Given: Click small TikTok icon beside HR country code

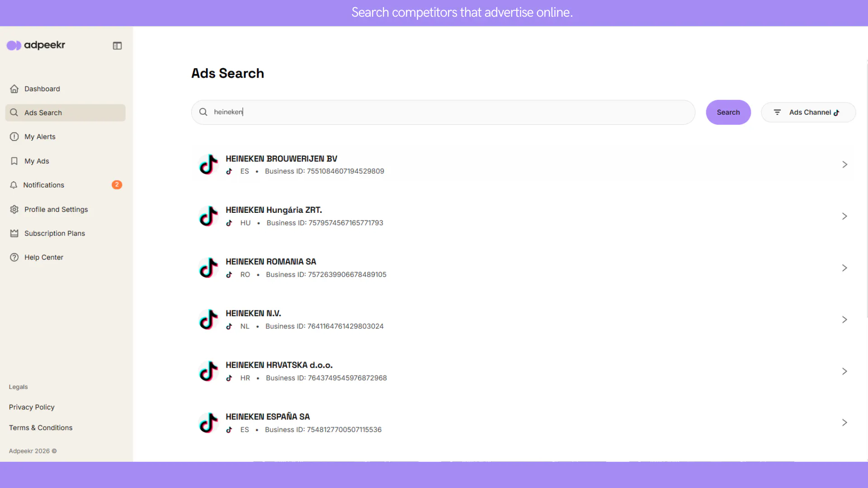Looking at the screenshot, I should pos(229,378).
